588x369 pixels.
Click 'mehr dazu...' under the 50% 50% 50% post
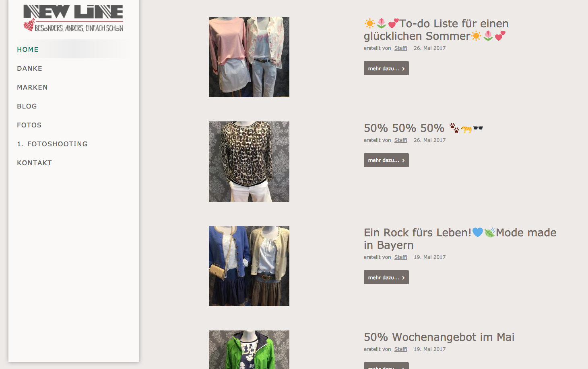[386, 160]
